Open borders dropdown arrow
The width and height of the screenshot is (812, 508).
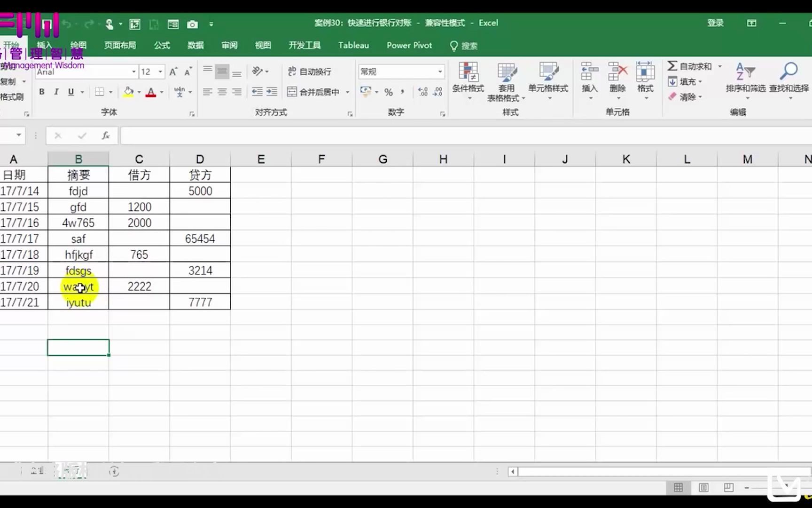pyautogui.click(x=111, y=92)
